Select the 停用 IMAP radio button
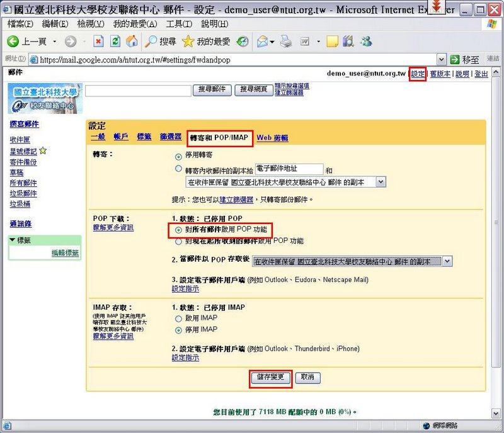Viewport: 504px width, 433px height. (x=178, y=330)
